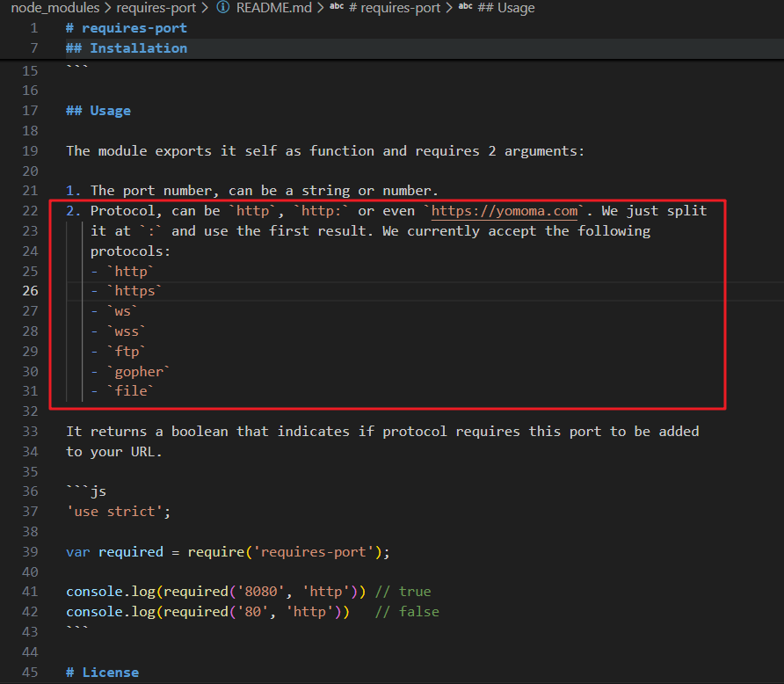Click the '8080' string argument on line 41

pyautogui.click(x=260, y=592)
